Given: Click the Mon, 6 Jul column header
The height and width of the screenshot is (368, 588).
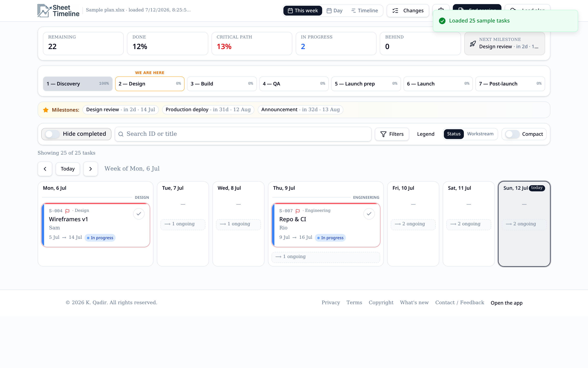Looking at the screenshot, I should [x=55, y=188].
